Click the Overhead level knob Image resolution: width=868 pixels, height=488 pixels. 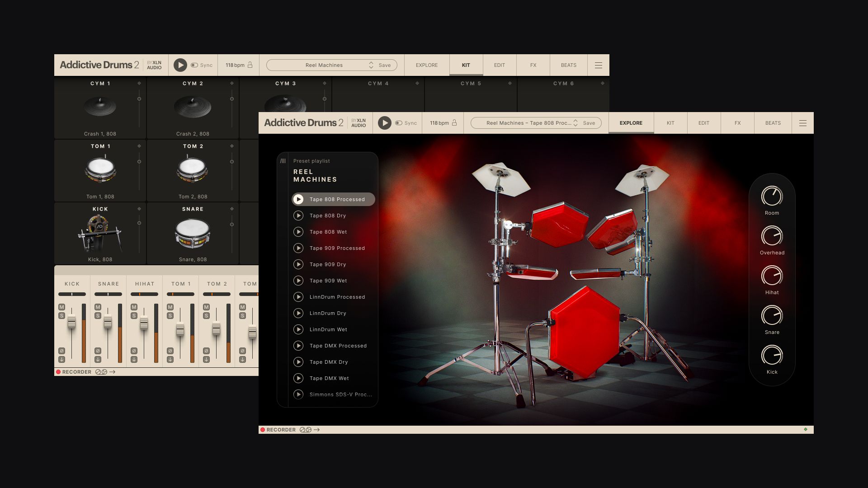772,236
